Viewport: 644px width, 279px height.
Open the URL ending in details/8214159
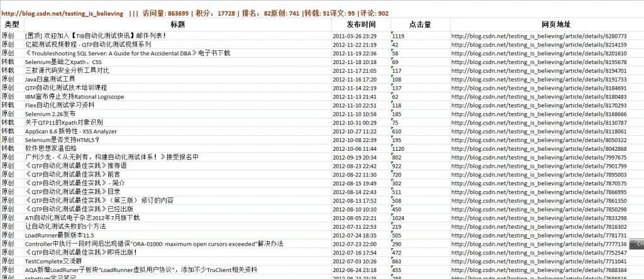tap(539, 45)
